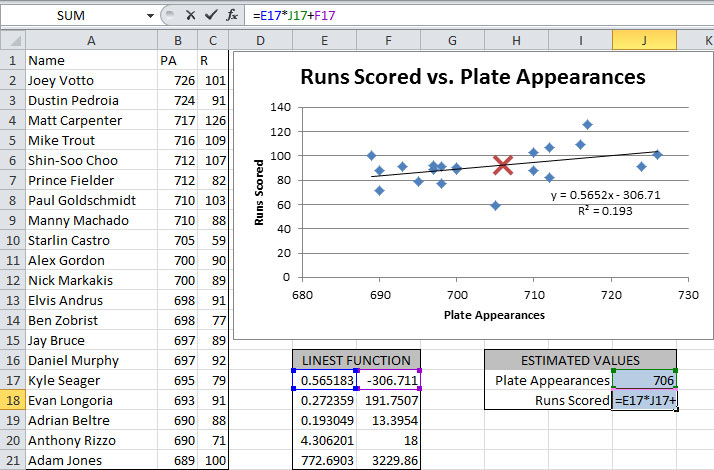Click cell J17 containing 706
The height and width of the screenshot is (470, 714).
tap(644, 380)
